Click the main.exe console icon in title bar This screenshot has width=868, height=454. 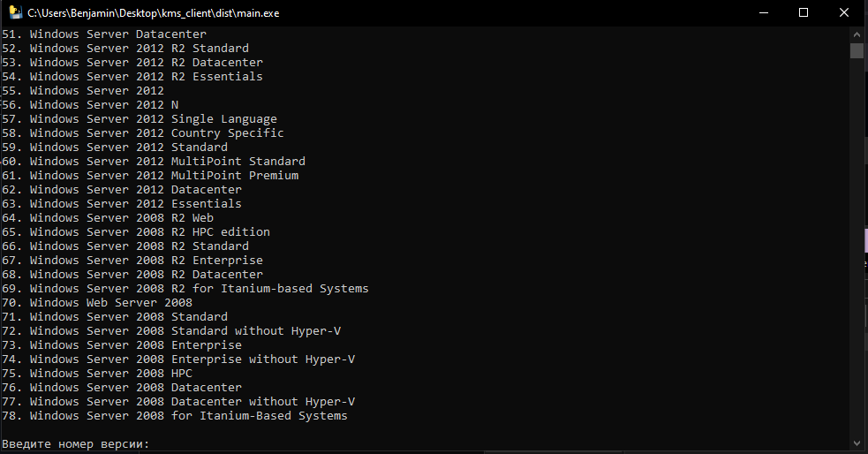point(16,12)
